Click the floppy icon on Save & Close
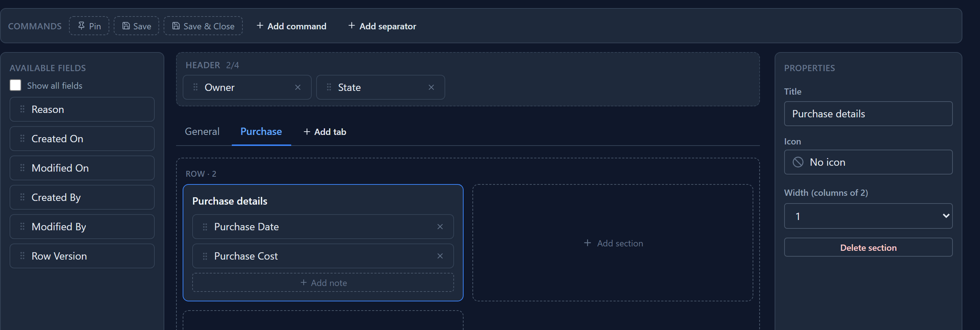Image resolution: width=980 pixels, height=330 pixels. [x=176, y=25]
